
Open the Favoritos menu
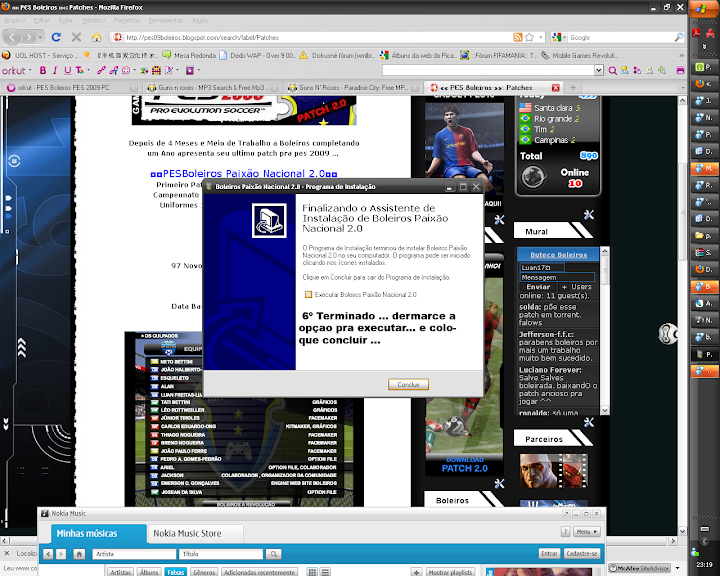point(127,20)
